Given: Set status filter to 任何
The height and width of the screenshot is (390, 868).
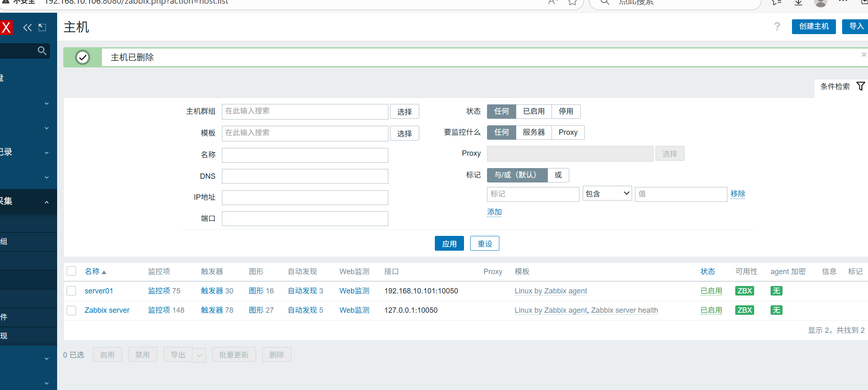Looking at the screenshot, I should pyautogui.click(x=501, y=111).
